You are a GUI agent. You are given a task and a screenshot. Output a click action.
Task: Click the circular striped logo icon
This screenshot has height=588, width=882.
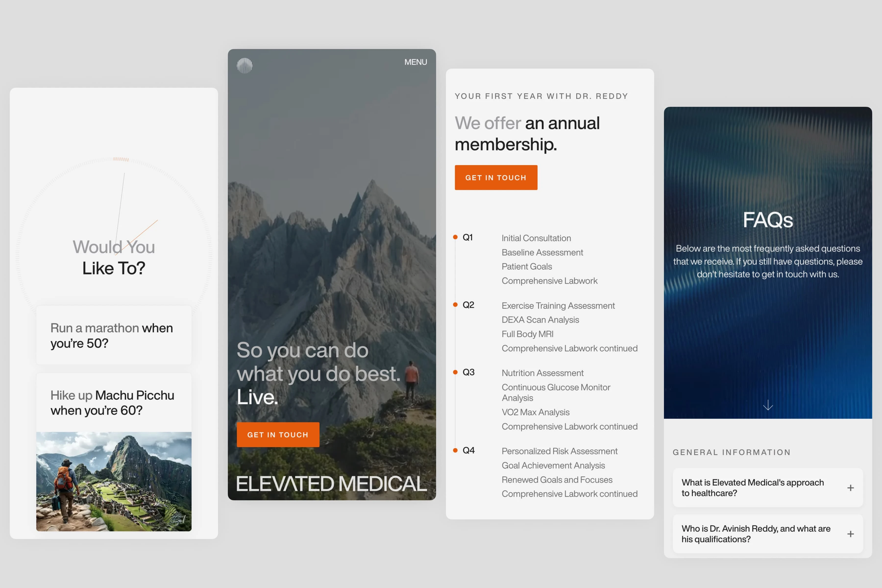click(245, 65)
